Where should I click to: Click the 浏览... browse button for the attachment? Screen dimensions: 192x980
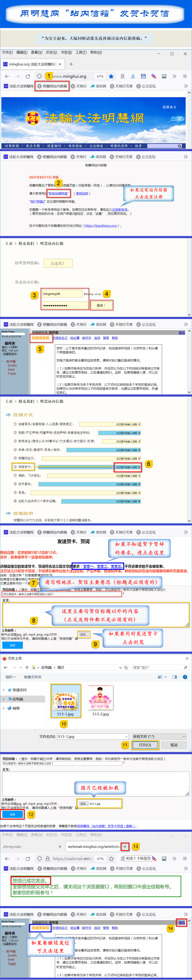click(x=84, y=635)
